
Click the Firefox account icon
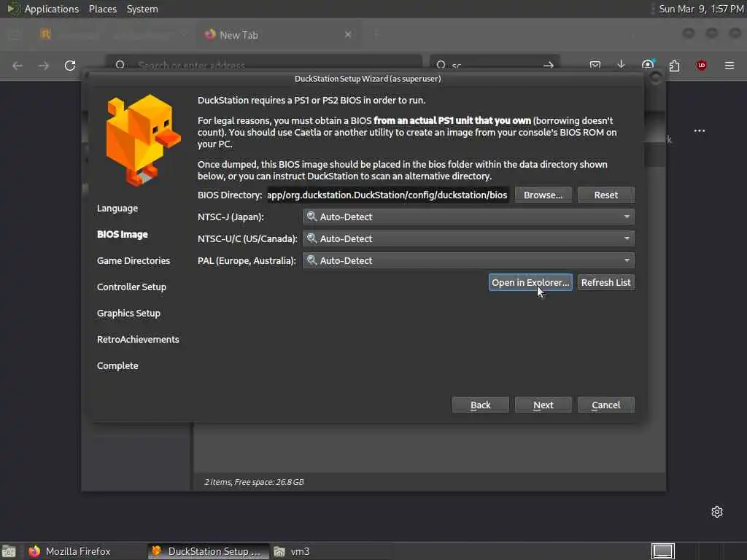tap(648, 64)
